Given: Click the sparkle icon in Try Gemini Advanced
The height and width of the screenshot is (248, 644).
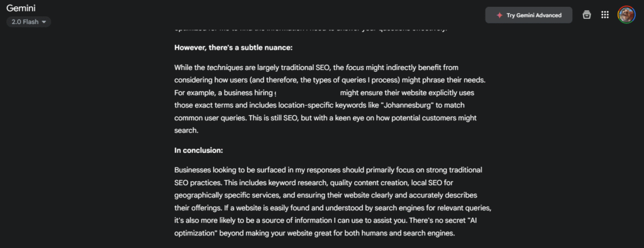Looking at the screenshot, I should (499, 15).
